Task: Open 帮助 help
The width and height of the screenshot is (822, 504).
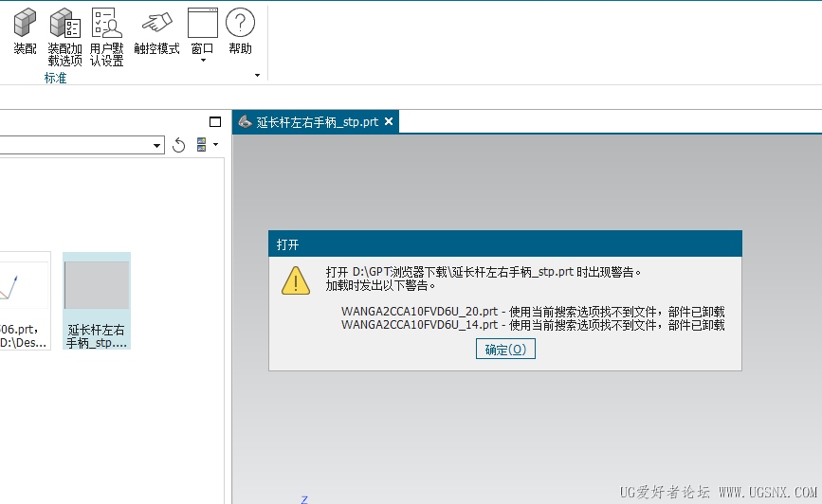Action: (x=240, y=32)
